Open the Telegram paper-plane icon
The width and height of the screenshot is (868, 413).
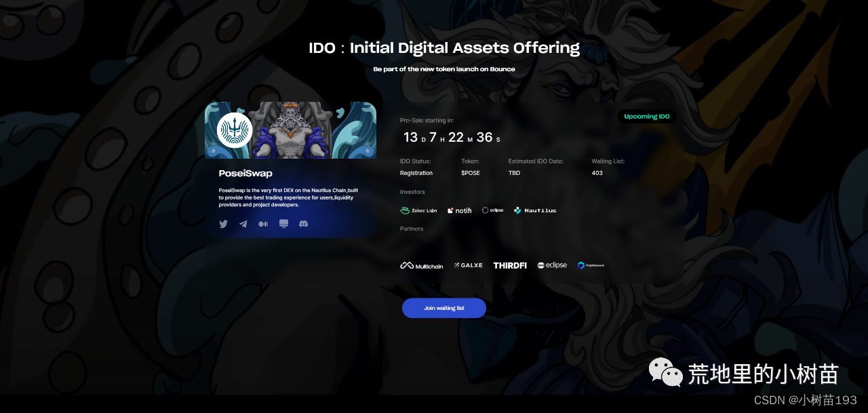click(x=243, y=224)
